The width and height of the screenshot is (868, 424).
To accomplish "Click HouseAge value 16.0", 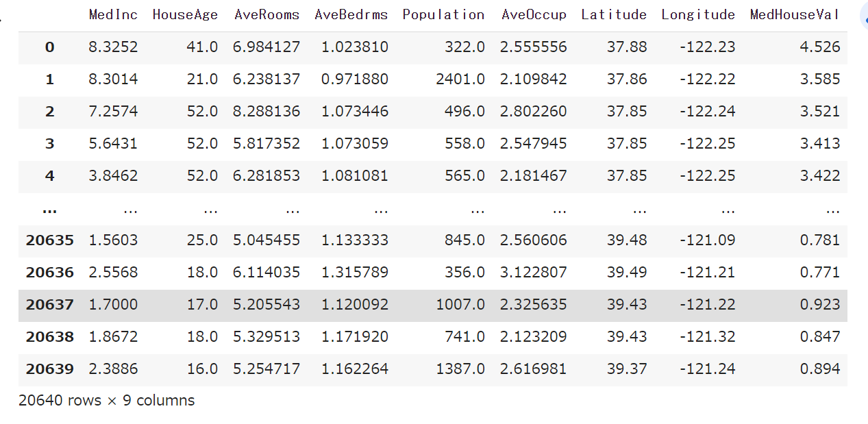I will [202, 369].
